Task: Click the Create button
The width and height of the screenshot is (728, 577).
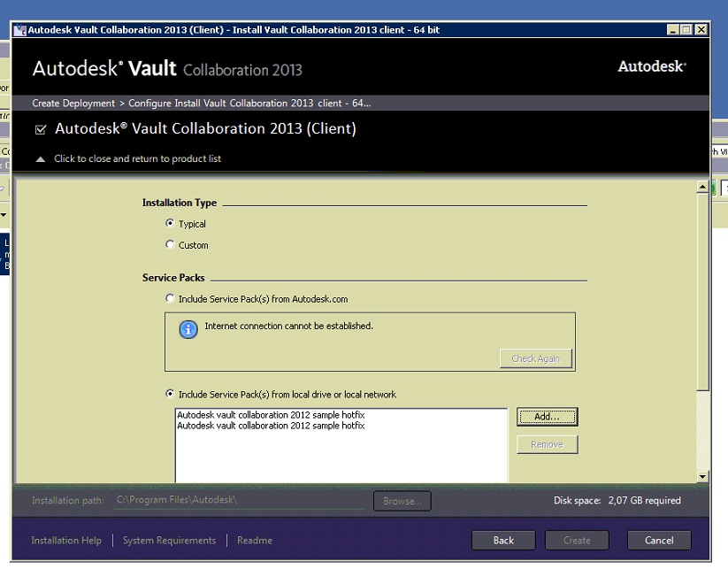Action: 577,541
